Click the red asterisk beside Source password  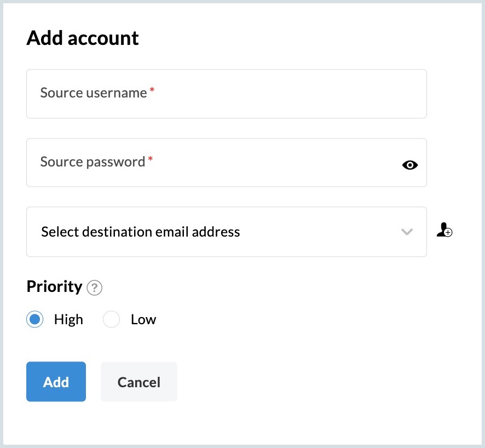coord(151,159)
